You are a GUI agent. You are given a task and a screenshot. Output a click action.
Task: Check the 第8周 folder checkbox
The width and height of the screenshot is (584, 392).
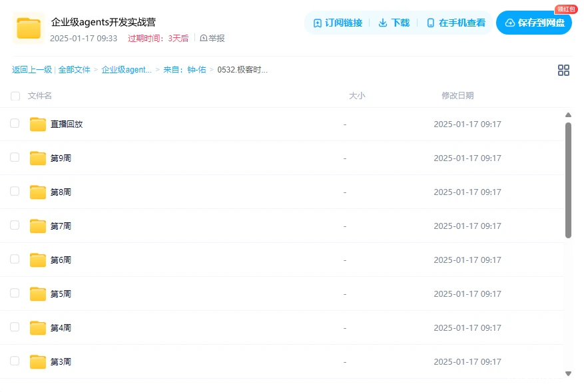[15, 192]
